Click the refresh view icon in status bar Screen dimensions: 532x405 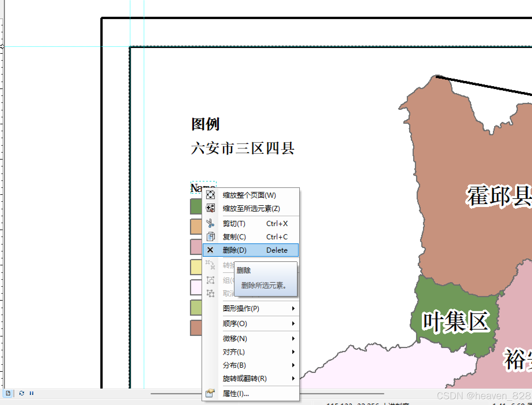[x=22, y=393]
